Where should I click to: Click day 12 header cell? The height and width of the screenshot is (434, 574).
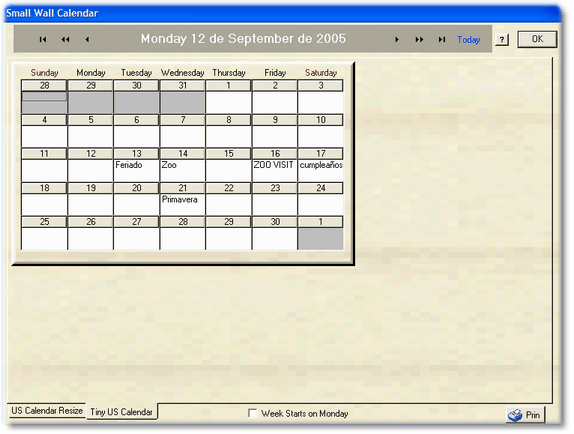click(x=90, y=153)
